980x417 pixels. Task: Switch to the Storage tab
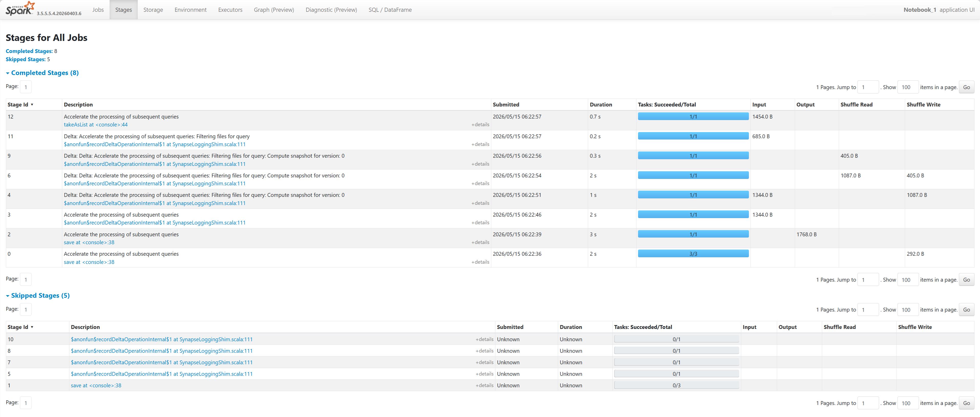point(153,9)
